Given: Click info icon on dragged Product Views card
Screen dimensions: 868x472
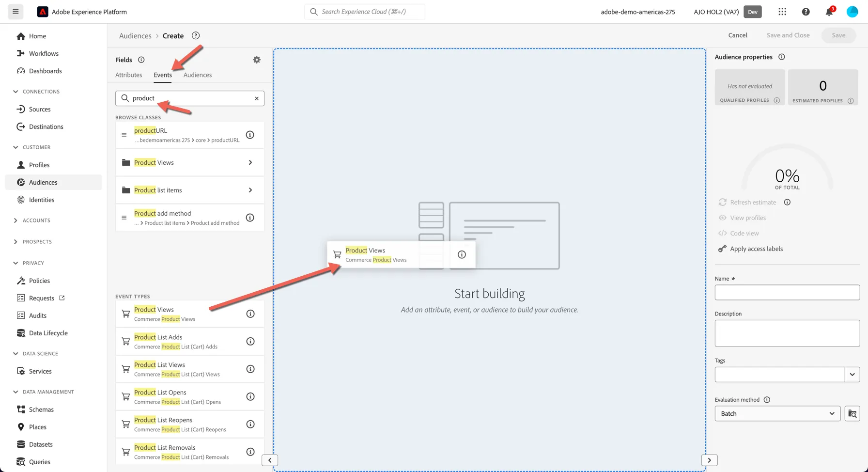Looking at the screenshot, I should click(462, 254).
